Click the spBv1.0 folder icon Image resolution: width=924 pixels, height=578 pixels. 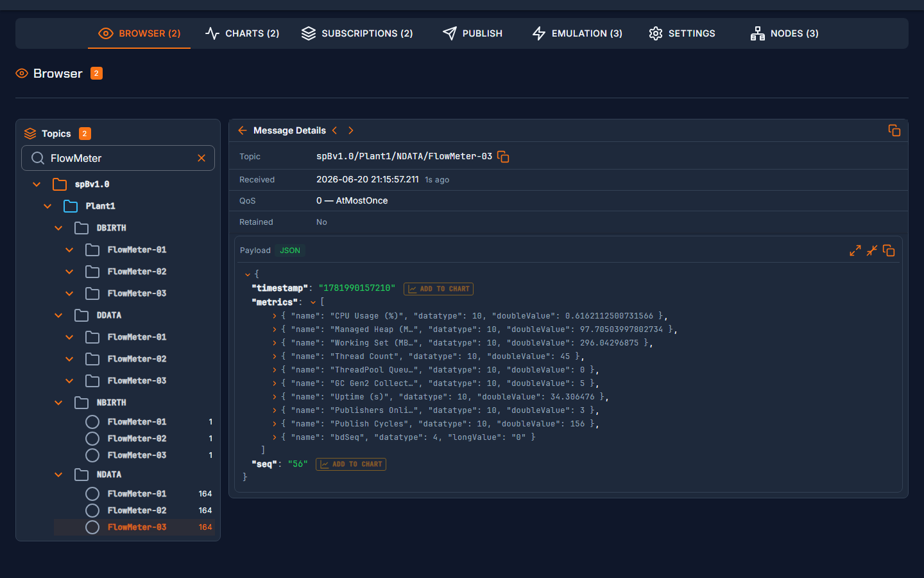tap(60, 184)
